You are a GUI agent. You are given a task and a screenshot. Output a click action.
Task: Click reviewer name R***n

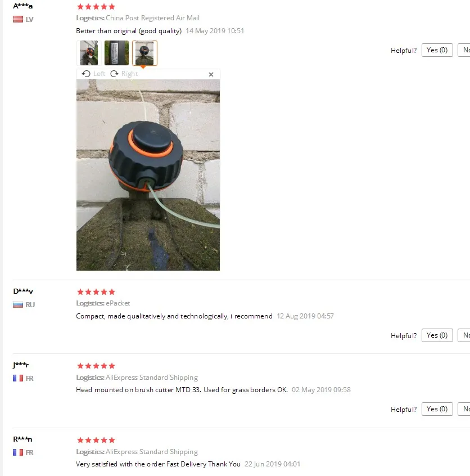pyautogui.click(x=22, y=439)
